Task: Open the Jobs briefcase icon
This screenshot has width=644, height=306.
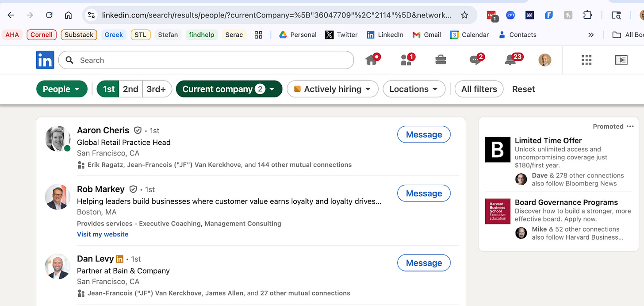Action: pos(441,60)
